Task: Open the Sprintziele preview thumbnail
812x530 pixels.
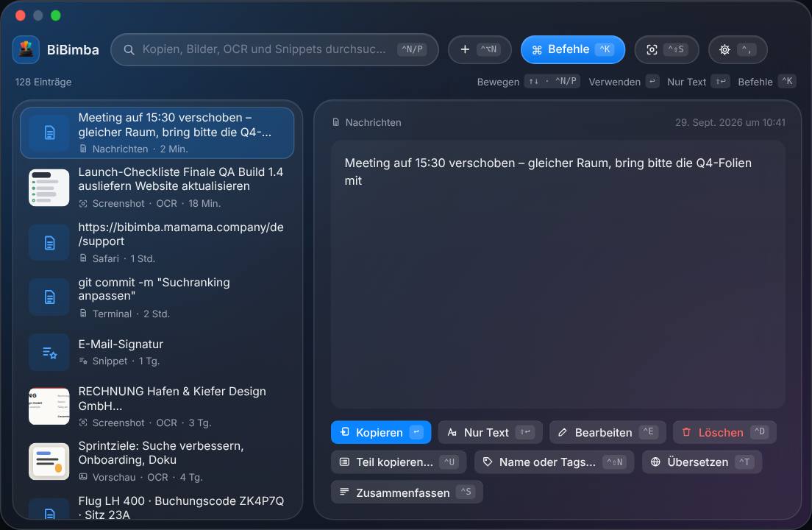Action: (x=49, y=462)
